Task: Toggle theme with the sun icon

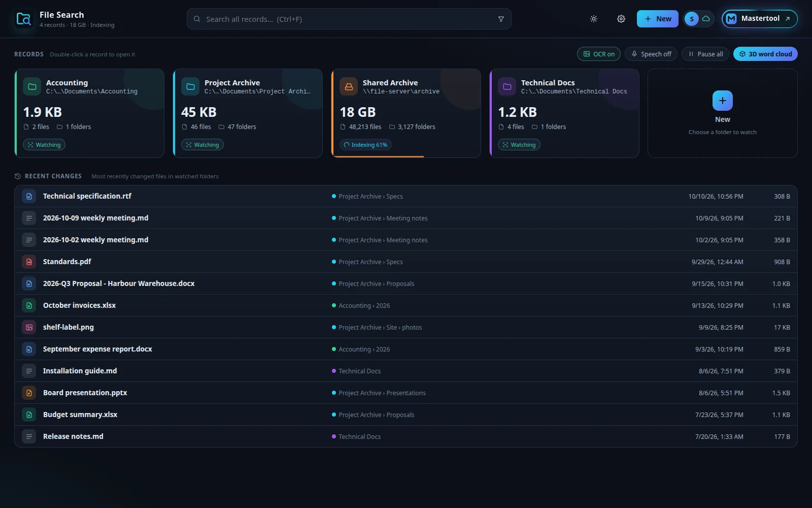Action: click(x=594, y=19)
